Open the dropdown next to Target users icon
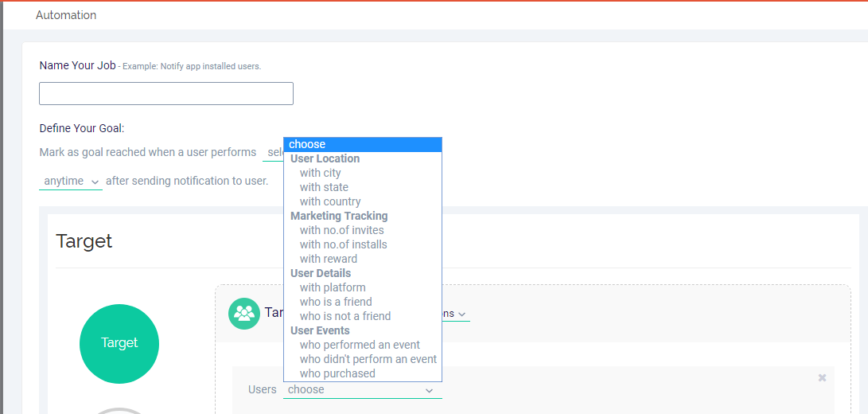Viewport: 868px width, 414px height. point(456,314)
